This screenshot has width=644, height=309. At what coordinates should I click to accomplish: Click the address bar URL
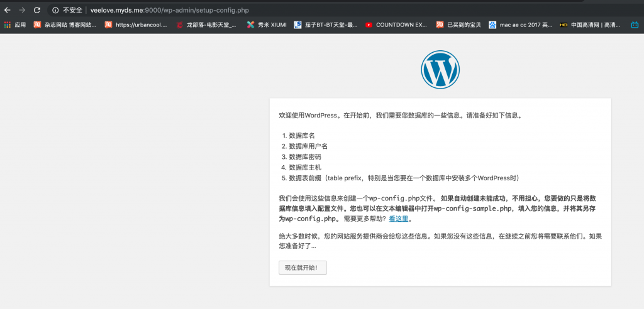[x=169, y=10]
